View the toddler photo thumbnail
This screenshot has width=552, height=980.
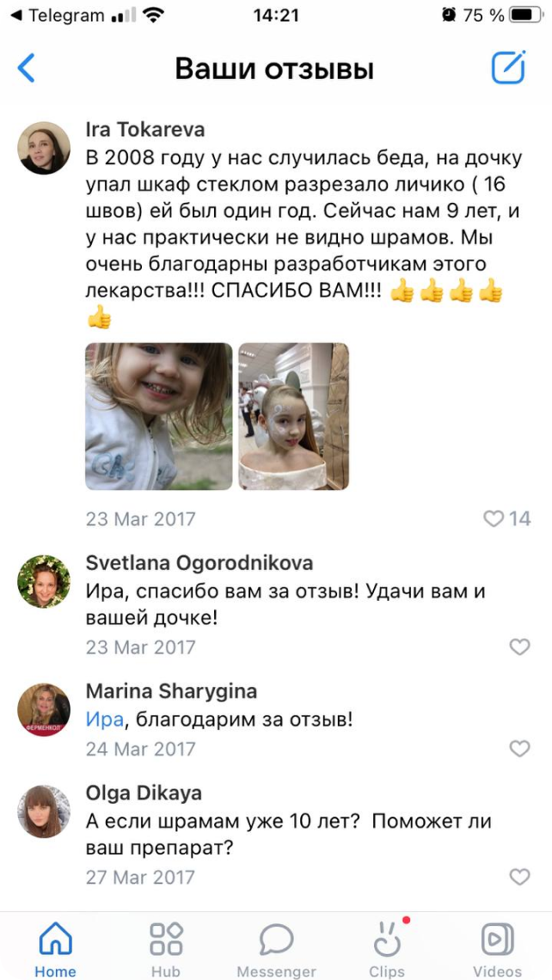click(159, 416)
